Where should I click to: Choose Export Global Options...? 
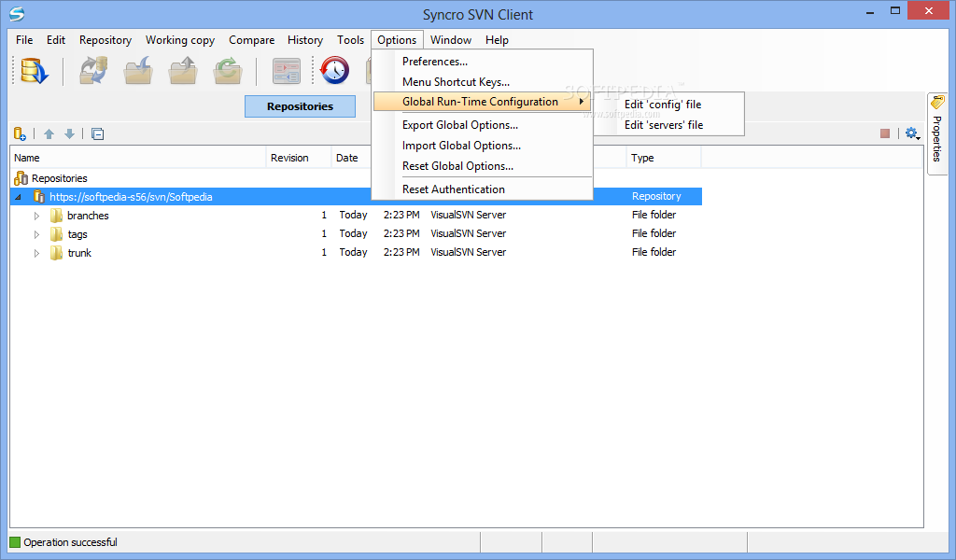(482, 125)
